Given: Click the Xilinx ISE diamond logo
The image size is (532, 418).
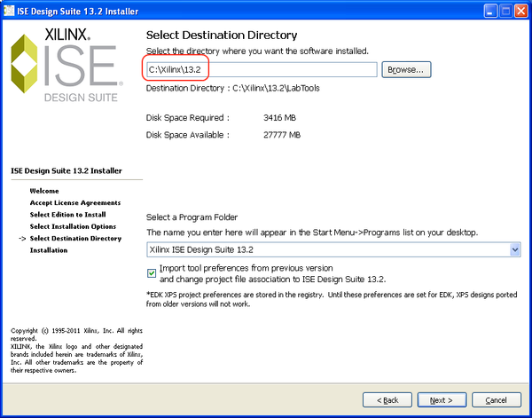Looking at the screenshot, I should tap(24, 64).
